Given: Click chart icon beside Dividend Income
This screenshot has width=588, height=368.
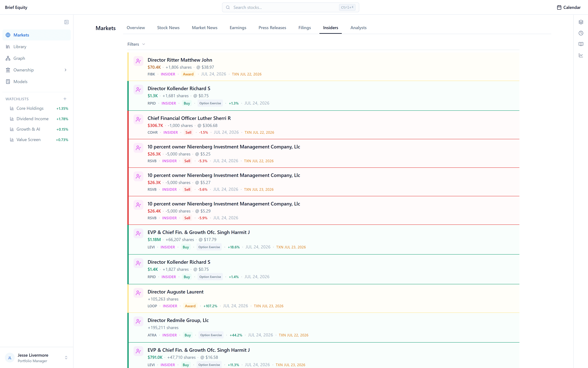Looking at the screenshot, I should click(x=12, y=119).
